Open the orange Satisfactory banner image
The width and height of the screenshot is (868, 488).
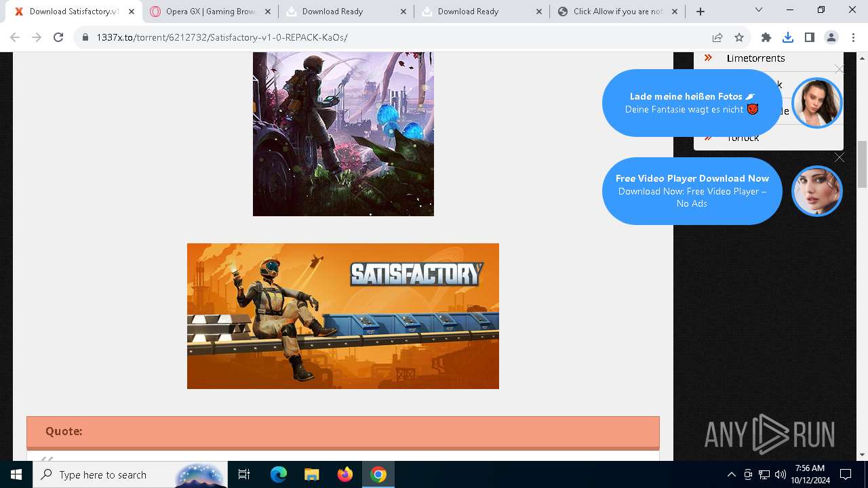[343, 316]
